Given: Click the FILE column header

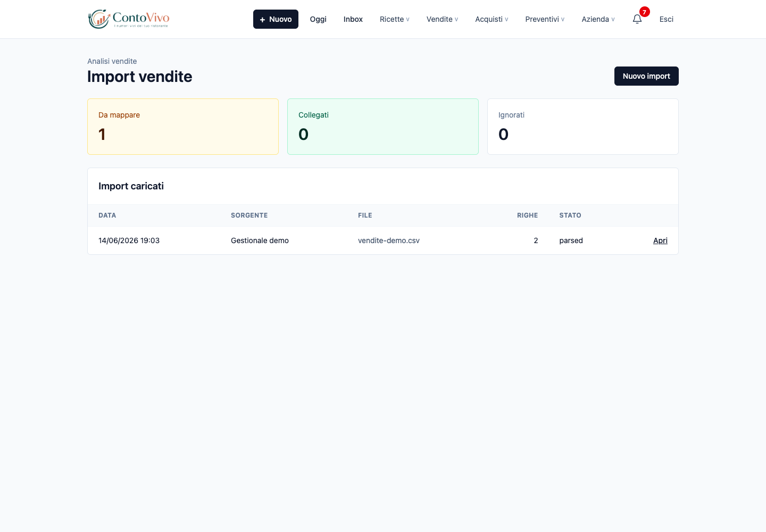Looking at the screenshot, I should (x=365, y=215).
